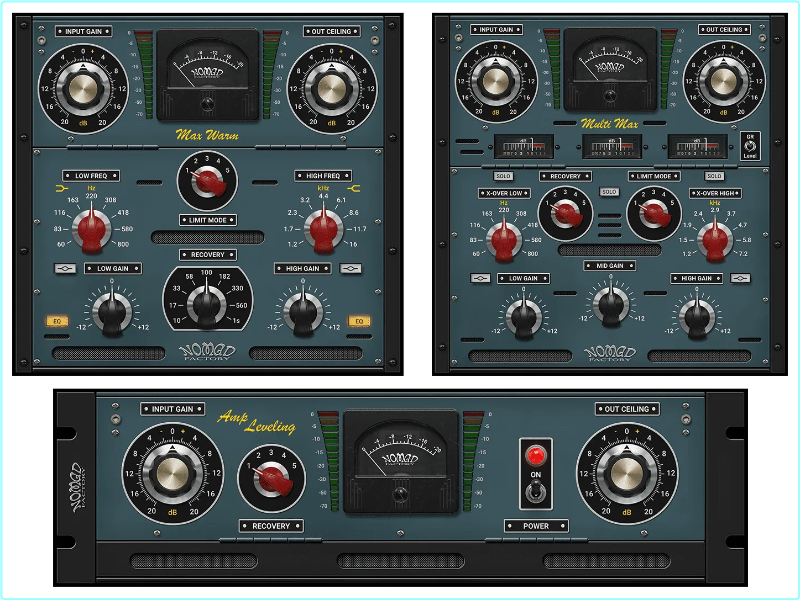The width and height of the screenshot is (800, 600).
Task: Toggle the EQ button beside Max Warm High Gain
Action: click(x=359, y=321)
